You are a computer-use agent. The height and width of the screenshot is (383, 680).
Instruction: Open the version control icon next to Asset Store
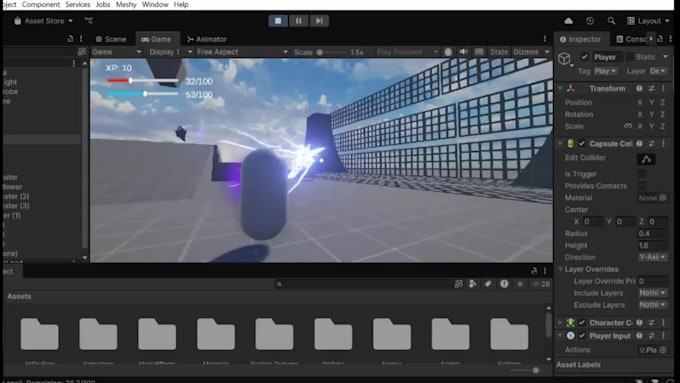pos(89,20)
